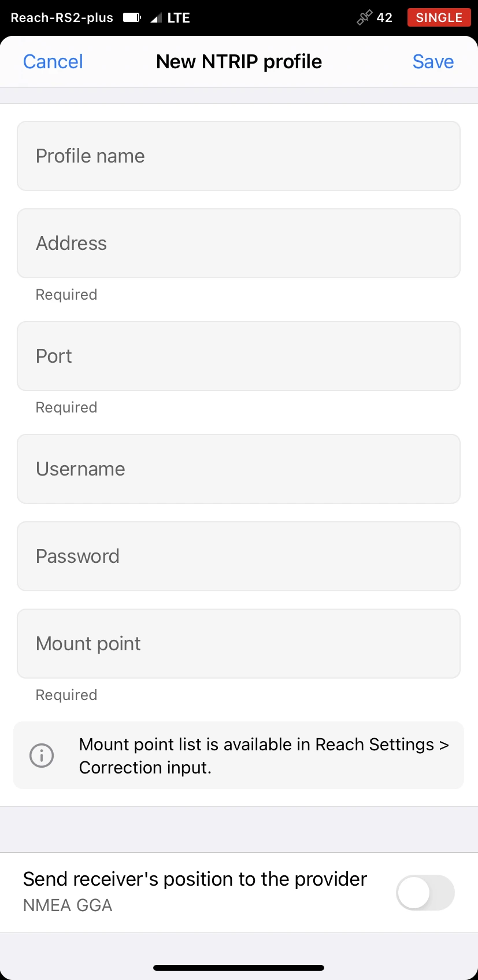Tap the info icon beside mount point note

pos(42,756)
